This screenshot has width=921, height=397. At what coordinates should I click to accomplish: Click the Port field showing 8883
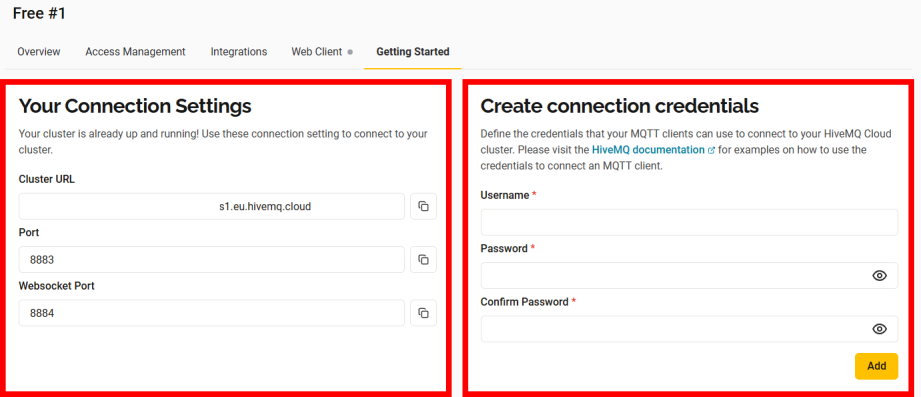point(211,260)
